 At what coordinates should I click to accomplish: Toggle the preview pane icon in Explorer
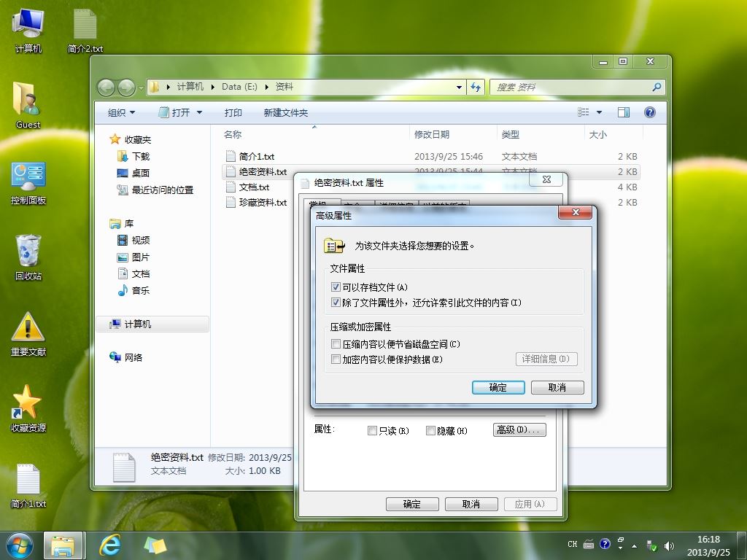coord(623,112)
